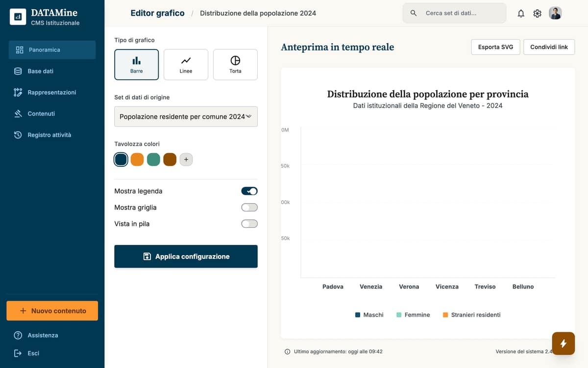Click the Assistenza help icon
This screenshot has width=588, height=368.
point(18,336)
